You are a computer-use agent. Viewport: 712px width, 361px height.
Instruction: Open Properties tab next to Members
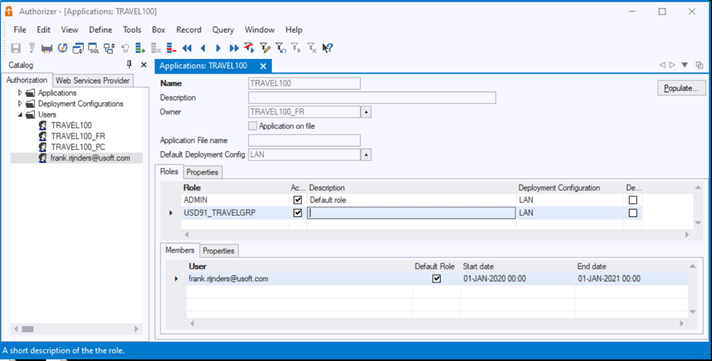(x=218, y=251)
